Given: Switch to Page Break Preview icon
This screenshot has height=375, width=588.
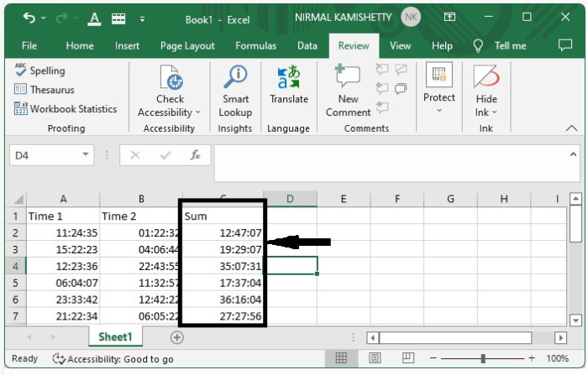Looking at the screenshot, I should coord(408,358).
